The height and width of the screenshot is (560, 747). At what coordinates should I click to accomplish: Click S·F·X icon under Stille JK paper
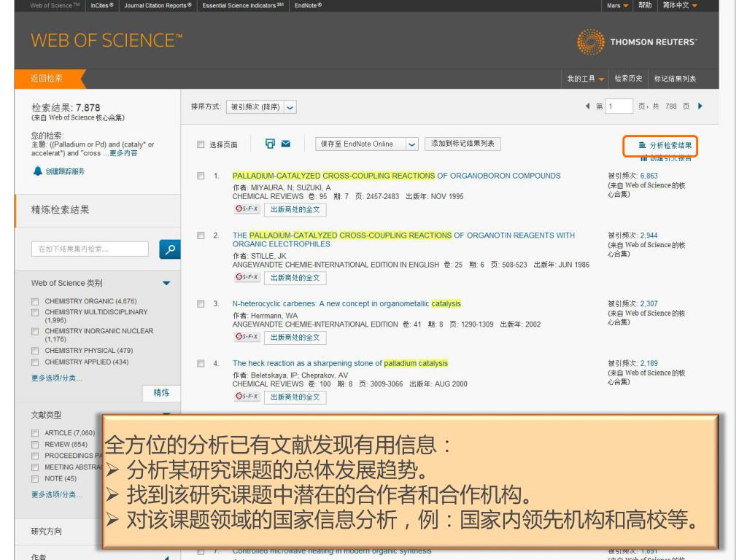click(247, 277)
